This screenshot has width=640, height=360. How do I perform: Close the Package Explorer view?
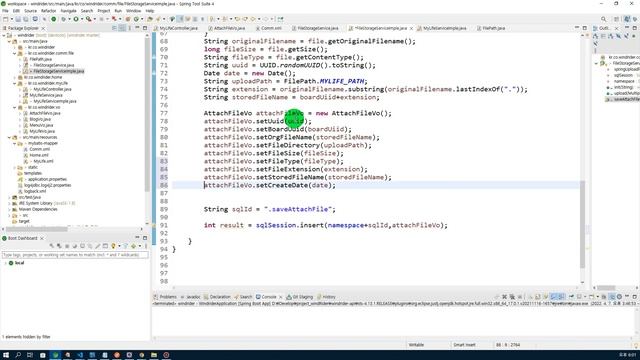(x=43, y=29)
